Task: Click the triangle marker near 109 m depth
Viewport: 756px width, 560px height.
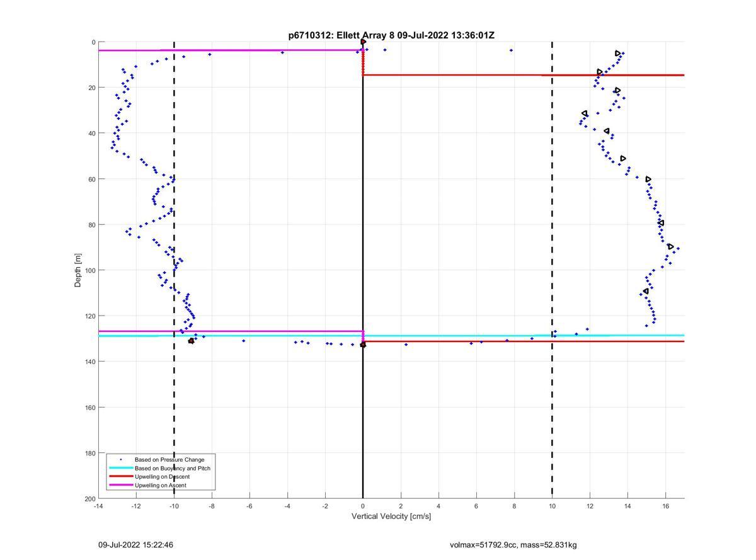Action: (x=646, y=291)
